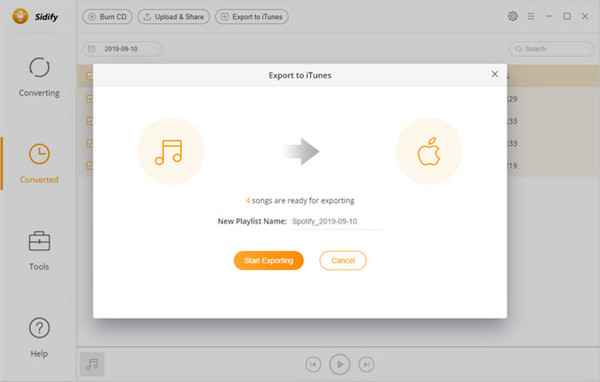Screen dimensions: 600x382
Task: Click the Apple iTunes icon in dialog
Action: pyautogui.click(x=429, y=151)
